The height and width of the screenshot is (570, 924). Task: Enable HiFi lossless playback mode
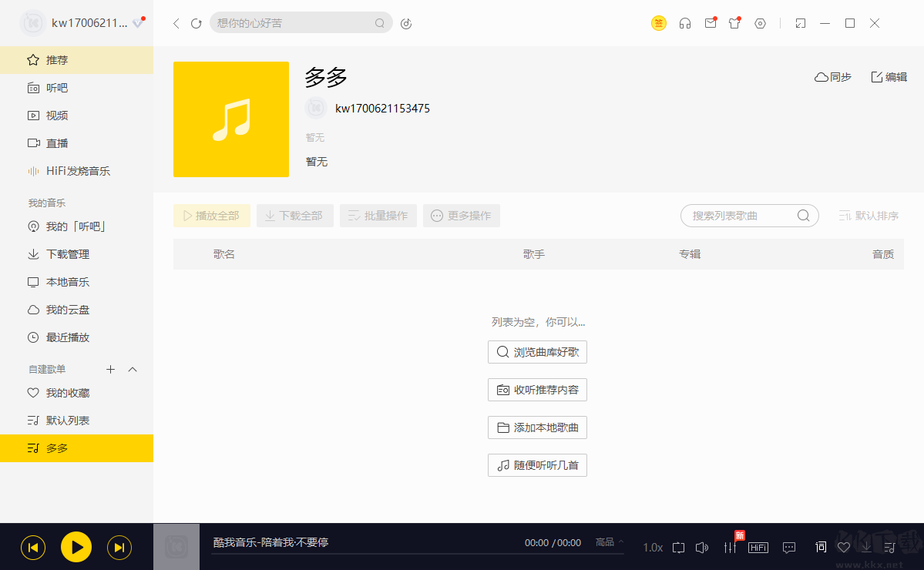(x=758, y=547)
